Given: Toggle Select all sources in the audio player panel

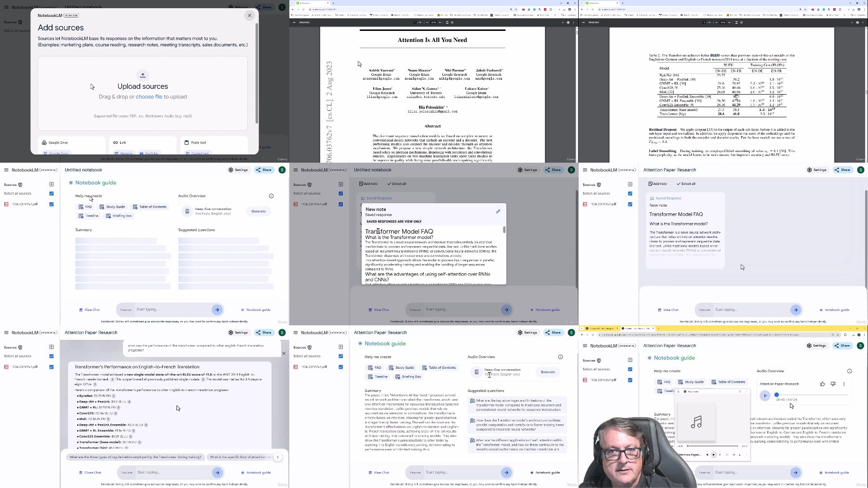Looking at the screenshot, I should 630,369.
